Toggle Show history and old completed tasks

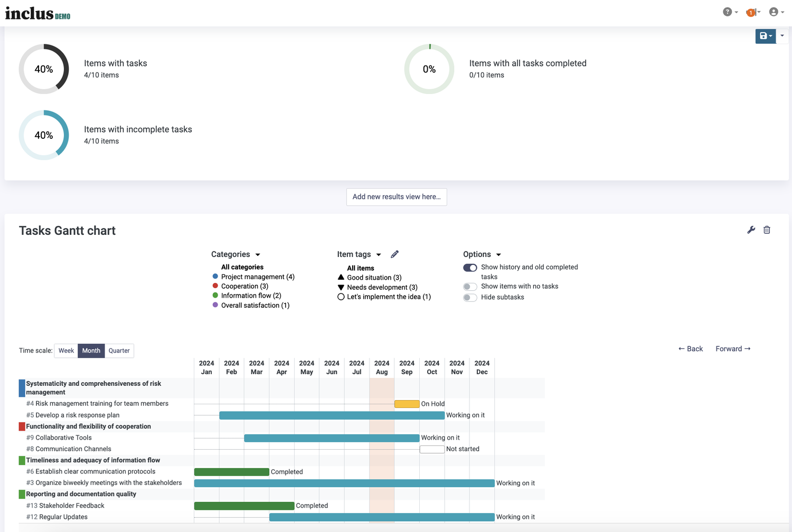pos(470,268)
